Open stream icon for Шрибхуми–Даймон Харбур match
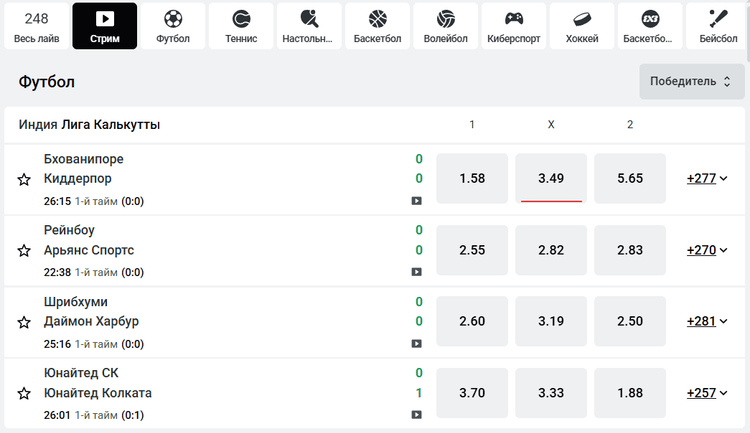750x433 pixels. pos(416,343)
